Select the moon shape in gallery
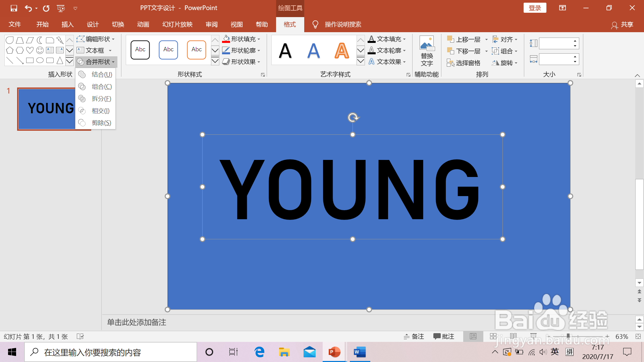This screenshot has height=362, width=644. [x=40, y=40]
